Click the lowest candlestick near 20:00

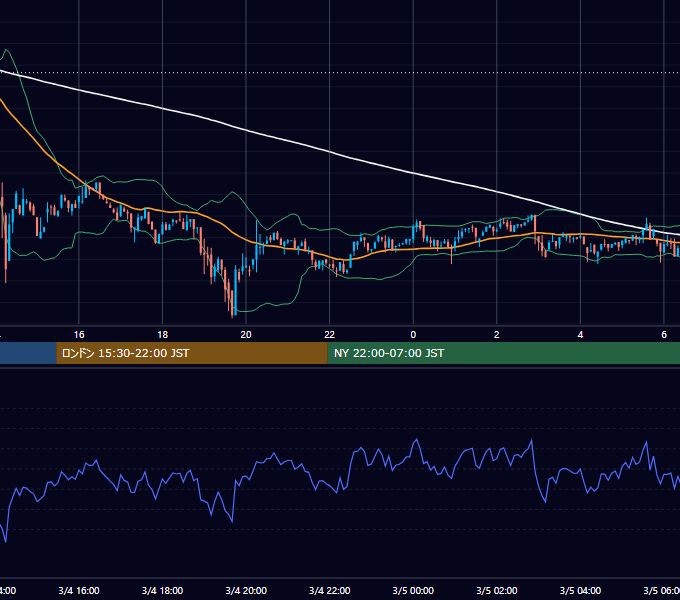(232, 303)
